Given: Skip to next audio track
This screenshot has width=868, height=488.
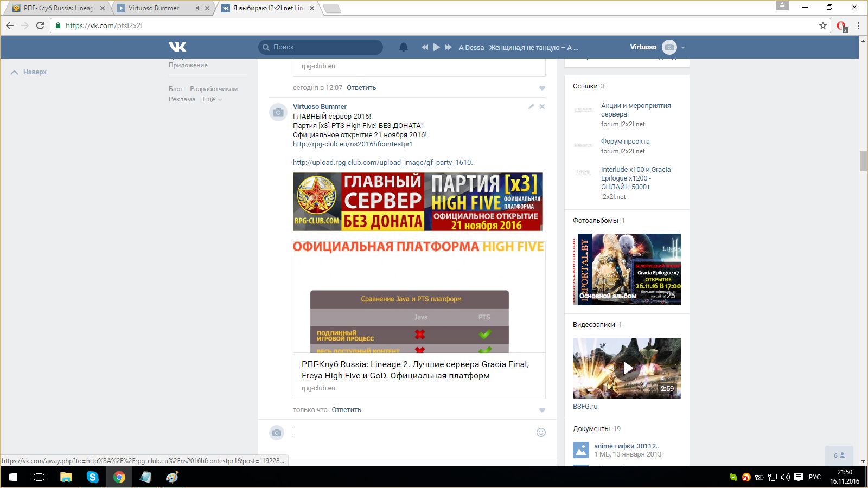Looking at the screenshot, I should coord(448,47).
